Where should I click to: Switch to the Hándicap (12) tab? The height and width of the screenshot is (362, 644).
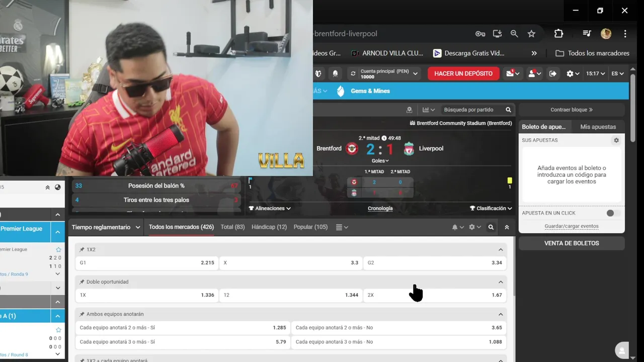[x=269, y=227]
